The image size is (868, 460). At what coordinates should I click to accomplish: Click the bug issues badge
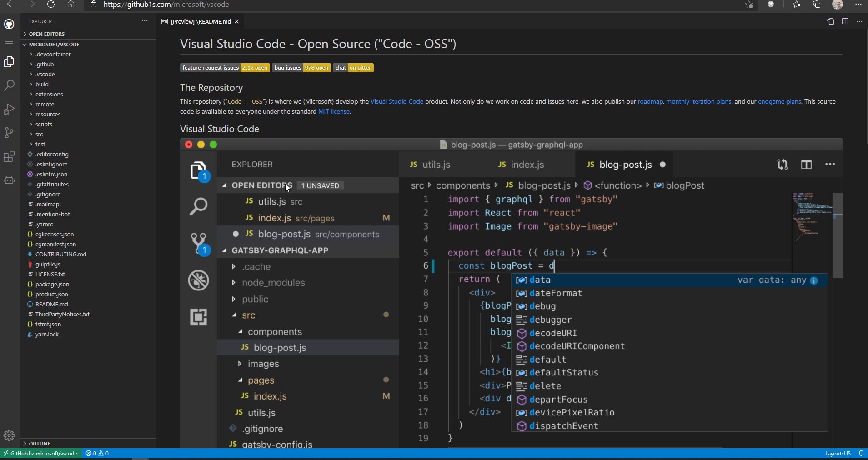point(301,68)
